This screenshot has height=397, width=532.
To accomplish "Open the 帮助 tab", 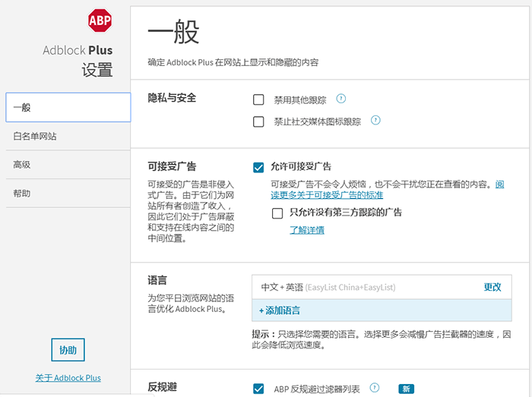I will (68, 194).
